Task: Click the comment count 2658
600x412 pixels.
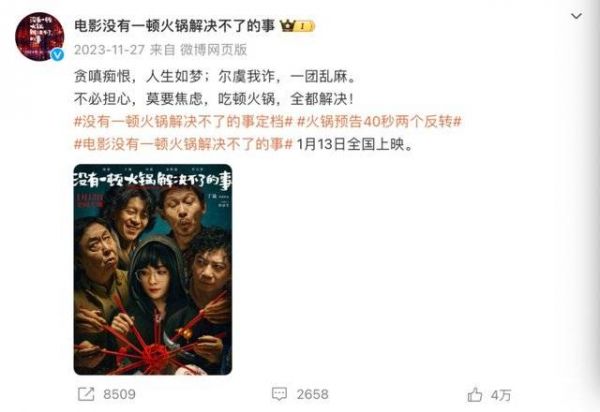Action: pyautogui.click(x=313, y=394)
